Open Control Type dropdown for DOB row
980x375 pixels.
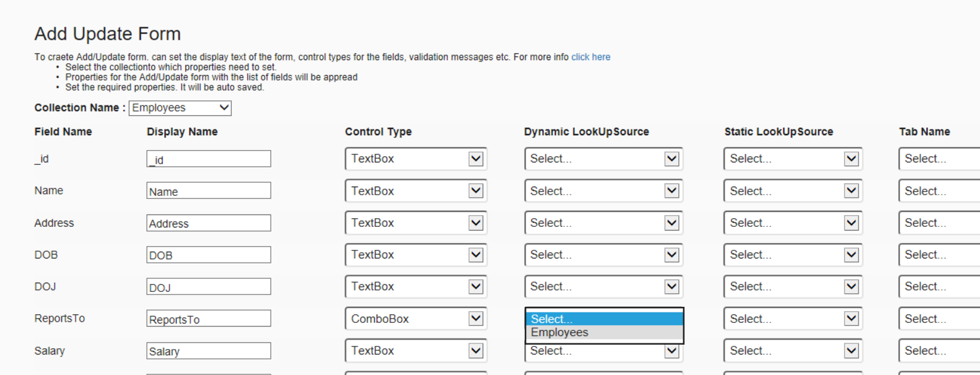pyautogui.click(x=416, y=255)
